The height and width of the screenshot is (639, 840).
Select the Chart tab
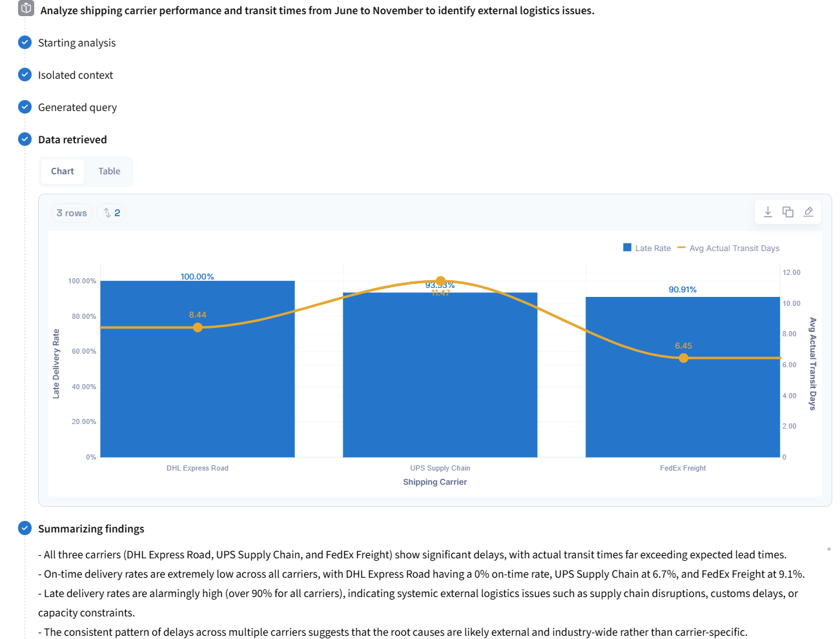tap(63, 171)
